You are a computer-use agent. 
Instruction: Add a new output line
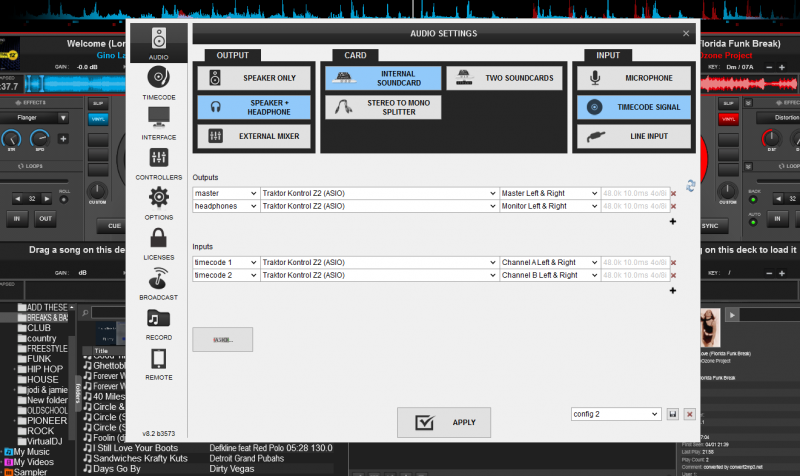pos(673,221)
